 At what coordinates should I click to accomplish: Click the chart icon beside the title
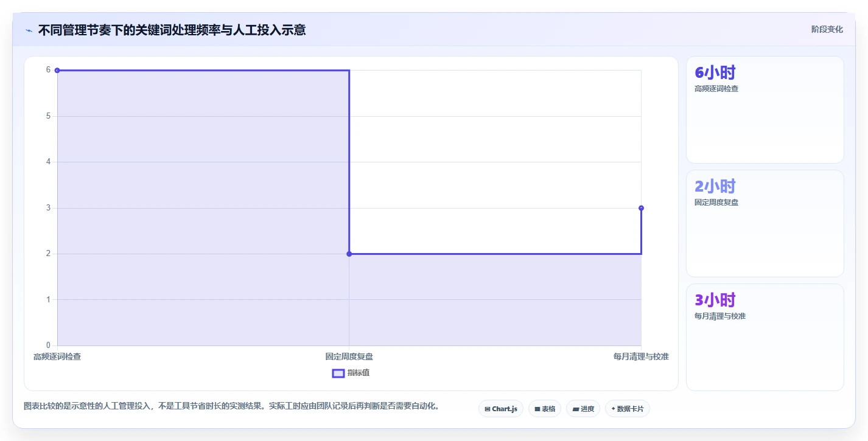[x=29, y=30]
